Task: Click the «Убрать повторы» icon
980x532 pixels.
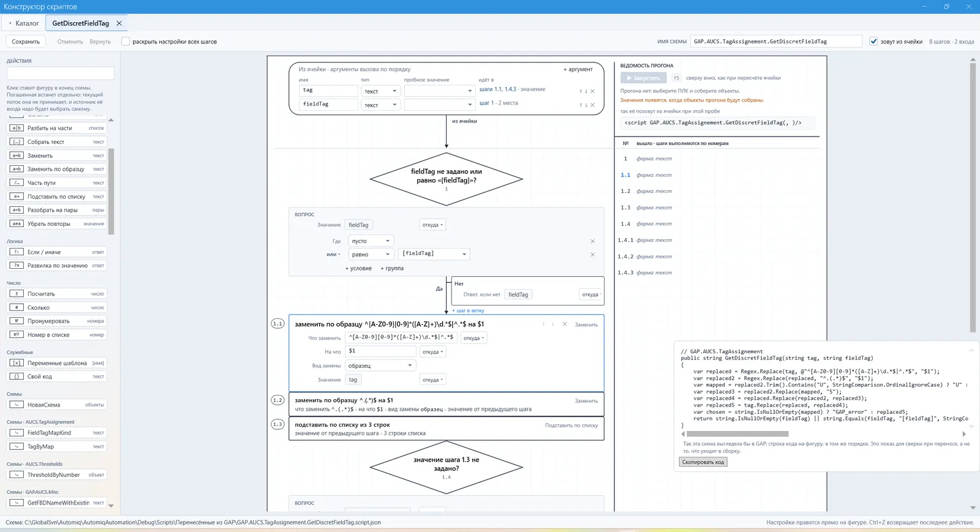Action: point(17,224)
